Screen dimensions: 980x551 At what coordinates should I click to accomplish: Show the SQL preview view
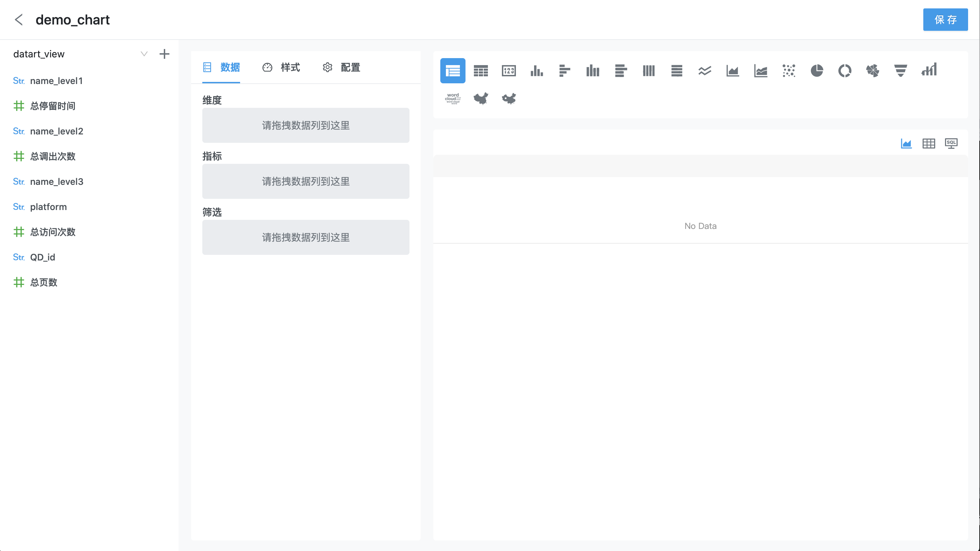[x=951, y=144]
